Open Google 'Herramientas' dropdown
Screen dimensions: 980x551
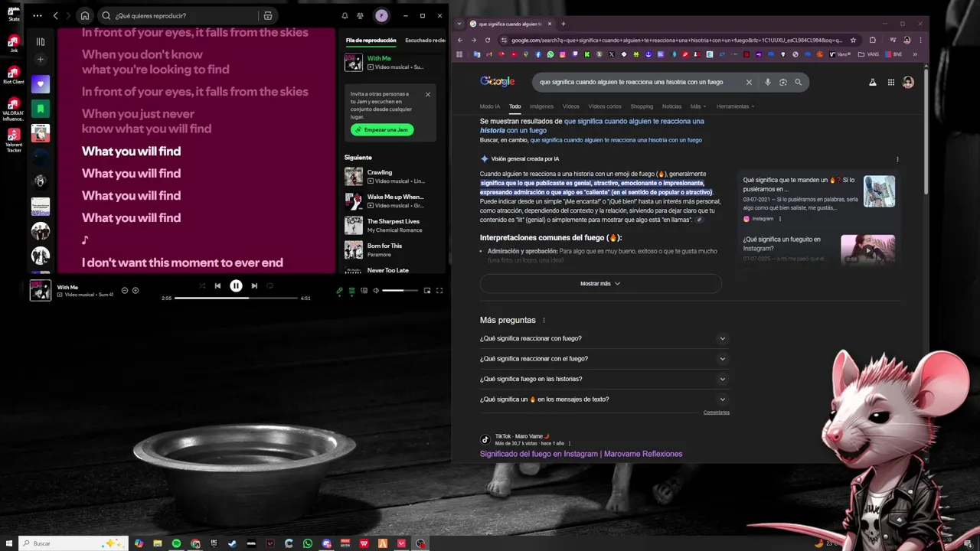point(735,106)
